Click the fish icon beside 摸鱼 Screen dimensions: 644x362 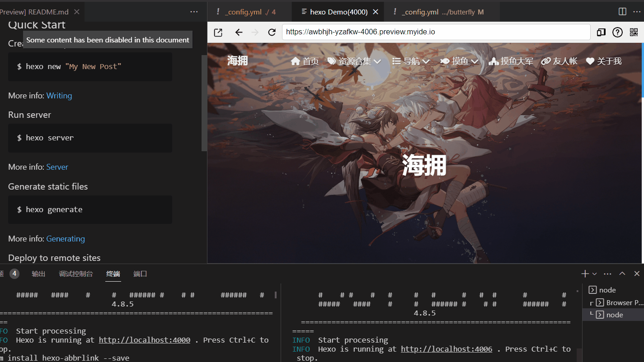(445, 61)
